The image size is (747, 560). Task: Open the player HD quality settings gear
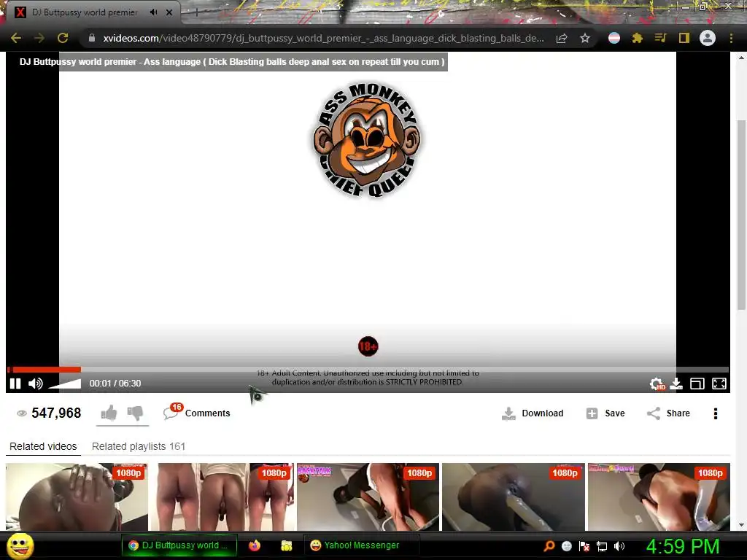(657, 384)
